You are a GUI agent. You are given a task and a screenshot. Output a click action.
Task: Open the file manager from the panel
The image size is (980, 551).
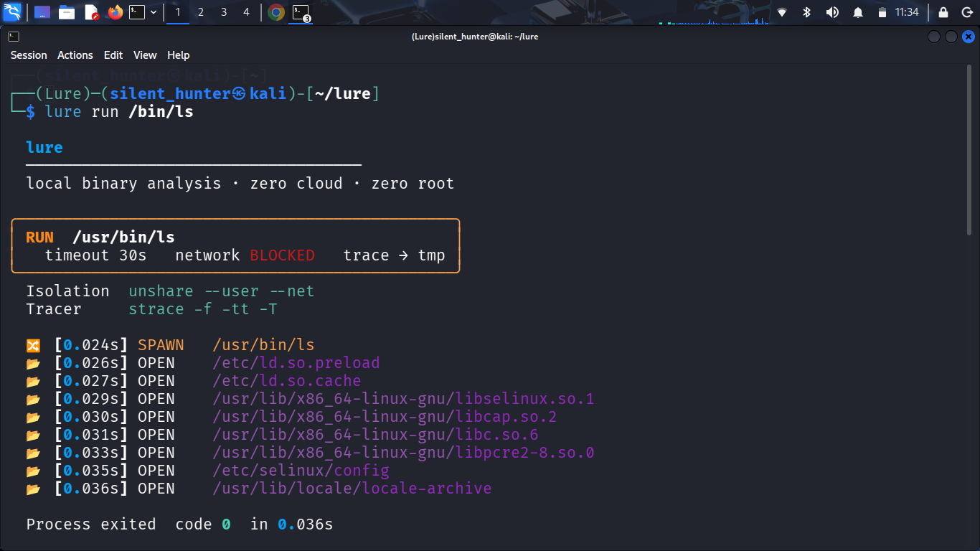[67, 12]
